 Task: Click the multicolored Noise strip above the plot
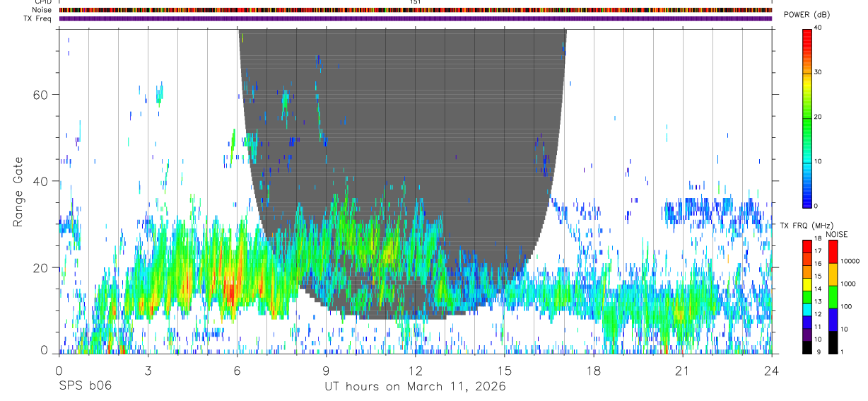click(416, 10)
